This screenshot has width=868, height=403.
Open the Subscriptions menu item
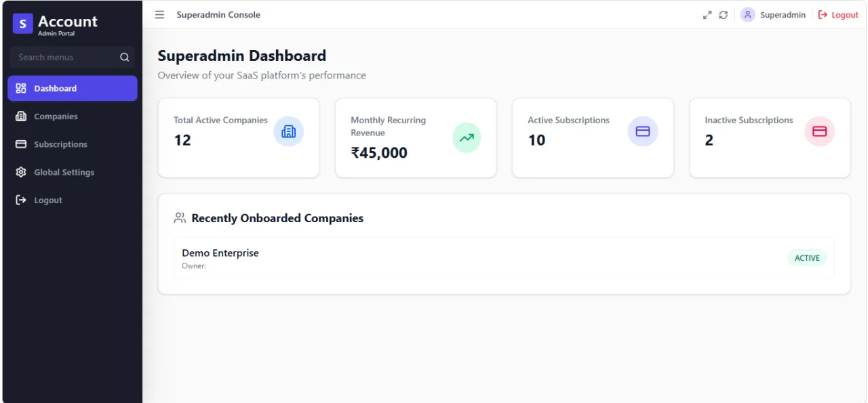(x=73, y=144)
